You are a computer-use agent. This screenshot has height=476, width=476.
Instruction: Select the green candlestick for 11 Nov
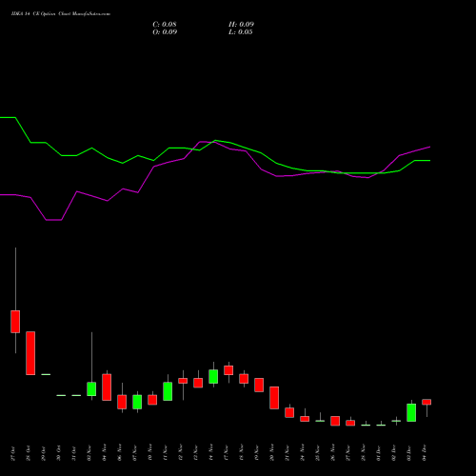click(168, 391)
